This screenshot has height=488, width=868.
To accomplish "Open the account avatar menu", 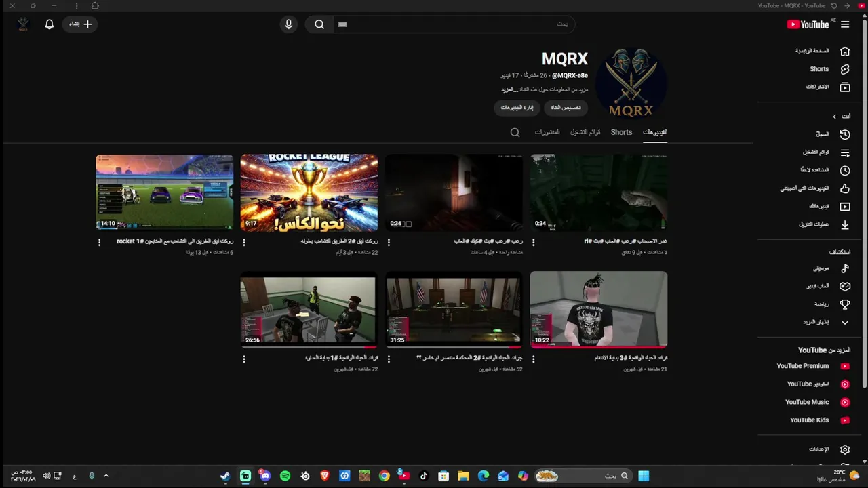I will click(x=23, y=24).
